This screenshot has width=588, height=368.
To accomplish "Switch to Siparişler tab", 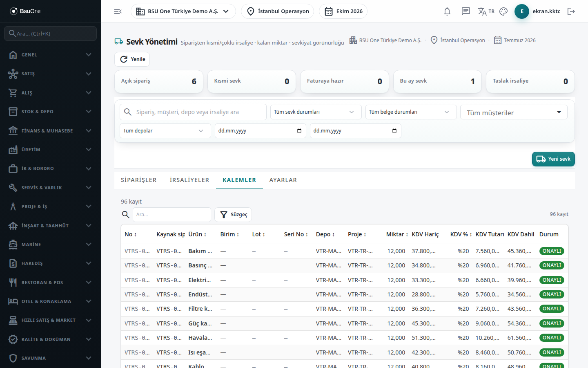I will tap(139, 180).
